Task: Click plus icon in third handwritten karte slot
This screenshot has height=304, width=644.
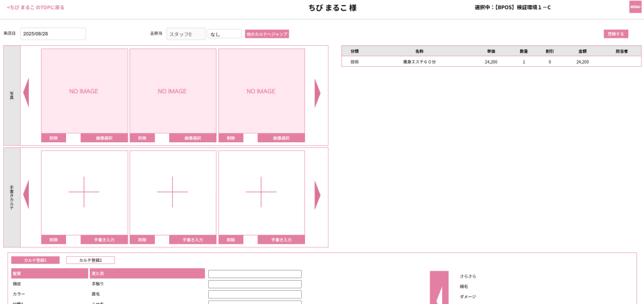Action: coord(261,192)
